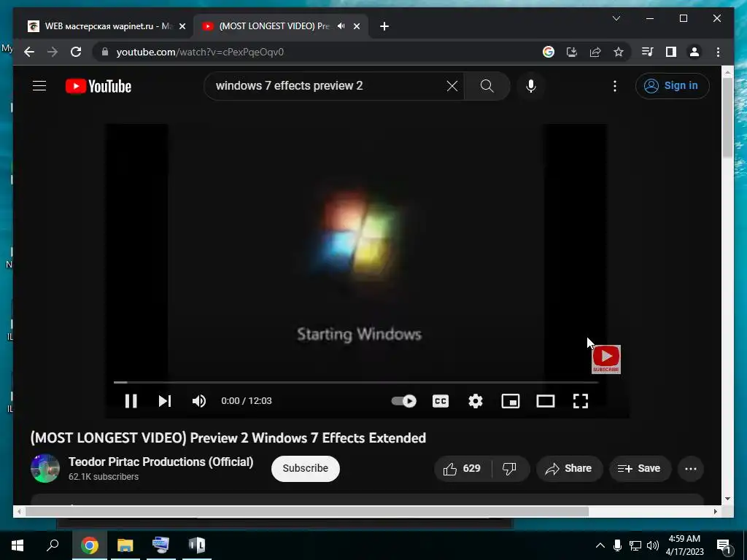Mute the video volume speaker icon
The image size is (747, 560).
click(x=199, y=401)
